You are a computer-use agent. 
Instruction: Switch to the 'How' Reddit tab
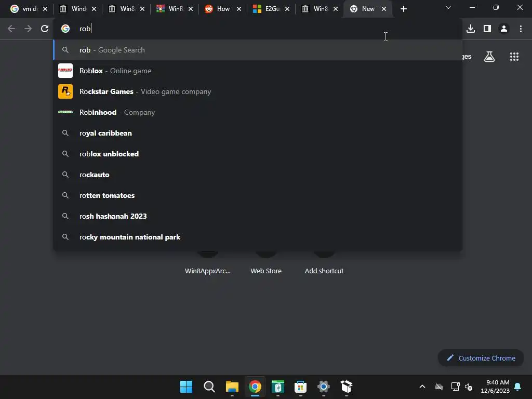[223, 9]
